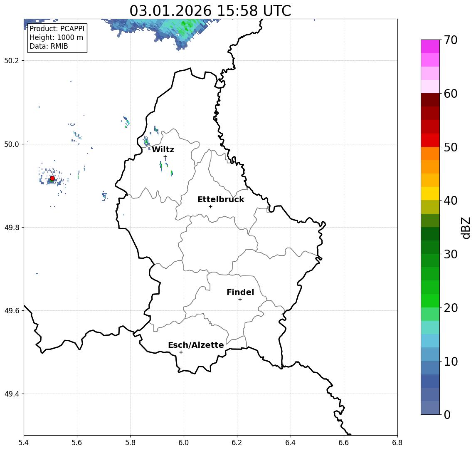Click the longitude tick label 5.8

coord(130,443)
